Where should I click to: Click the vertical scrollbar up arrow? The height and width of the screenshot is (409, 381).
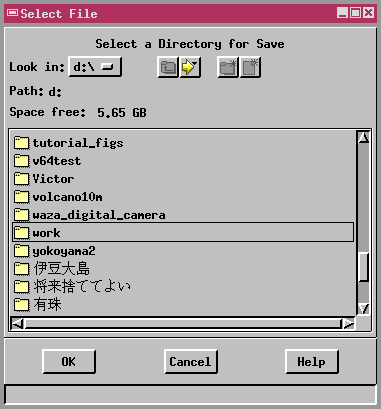click(364, 138)
